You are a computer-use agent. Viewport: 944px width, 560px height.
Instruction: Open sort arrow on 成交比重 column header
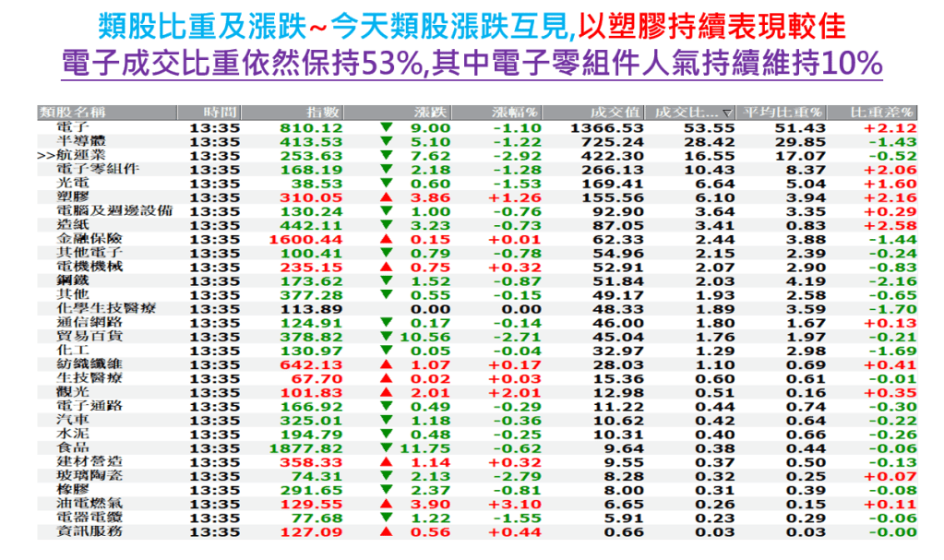click(x=728, y=113)
